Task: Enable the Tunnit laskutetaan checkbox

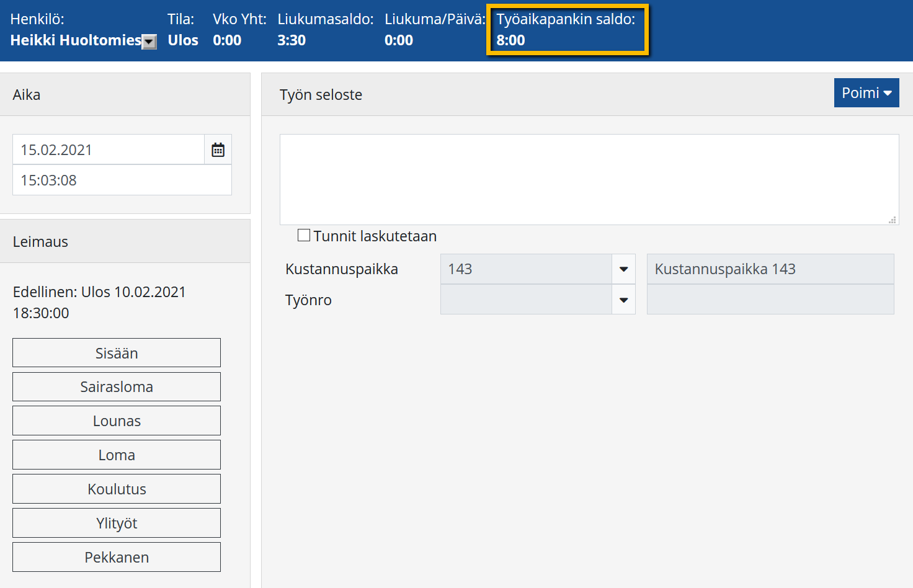Action: tap(304, 235)
